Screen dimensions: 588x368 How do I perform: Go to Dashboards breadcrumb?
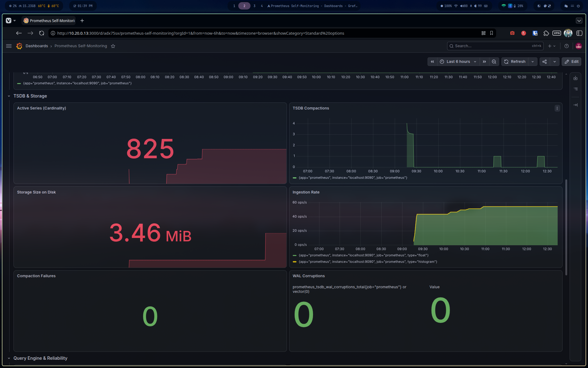[37, 46]
